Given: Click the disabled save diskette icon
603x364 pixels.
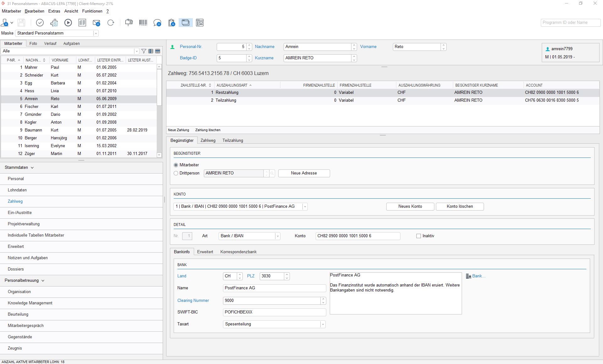Looking at the screenshot, I should click(21, 23).
